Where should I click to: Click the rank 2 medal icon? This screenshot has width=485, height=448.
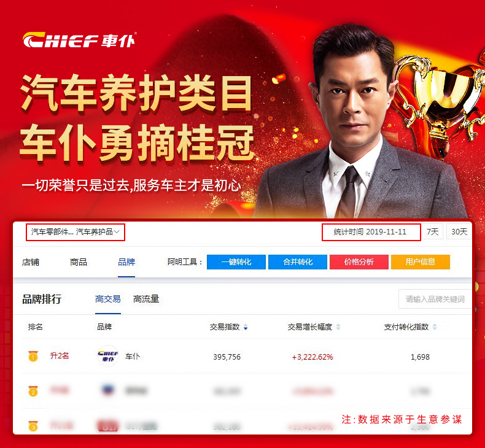point(33,392)
